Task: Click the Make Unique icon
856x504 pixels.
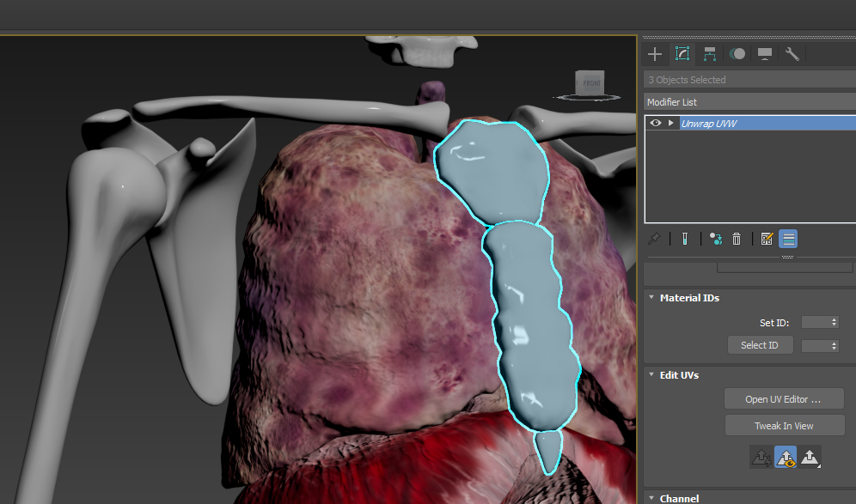Action: [715, 239]
